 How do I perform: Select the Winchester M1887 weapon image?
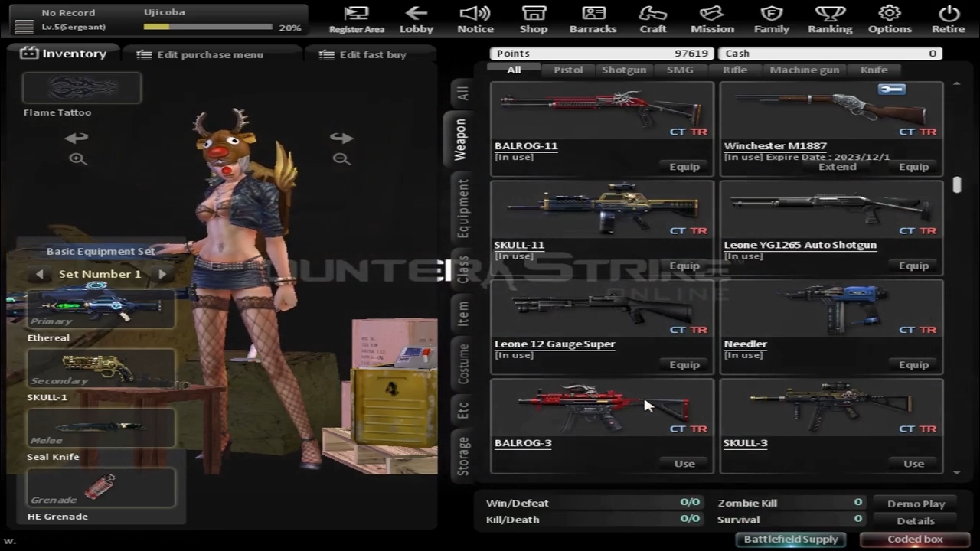coord(831,109)
